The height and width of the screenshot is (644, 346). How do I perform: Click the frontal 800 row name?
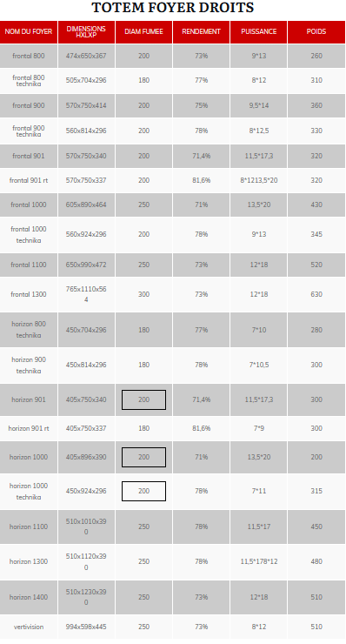pyautogui.click(x=29, y=56)
